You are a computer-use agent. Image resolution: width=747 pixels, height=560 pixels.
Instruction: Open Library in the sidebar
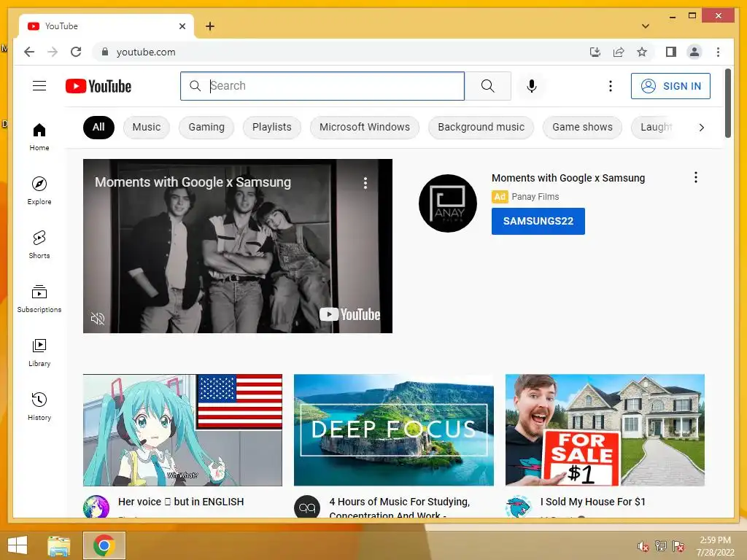coord(39,352)
